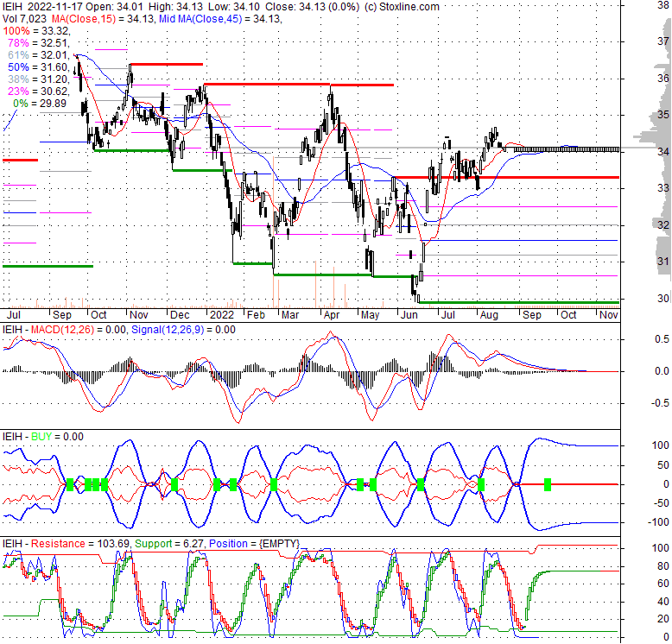This screenshot has width=672, height=644.
Task: Click the green buy marker near June
Action: (421, 484)
